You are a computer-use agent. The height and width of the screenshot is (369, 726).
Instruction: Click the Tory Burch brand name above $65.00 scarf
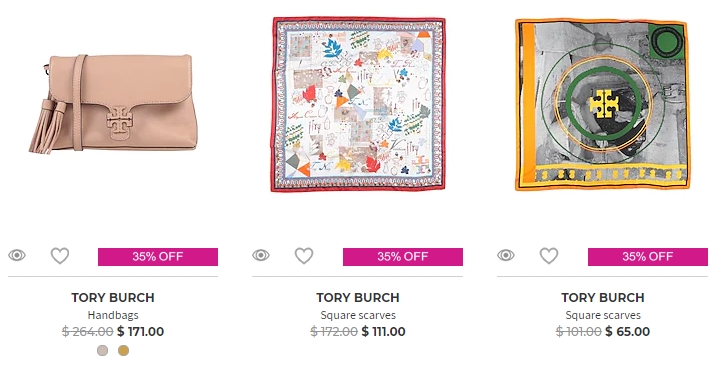coord(603,297)
